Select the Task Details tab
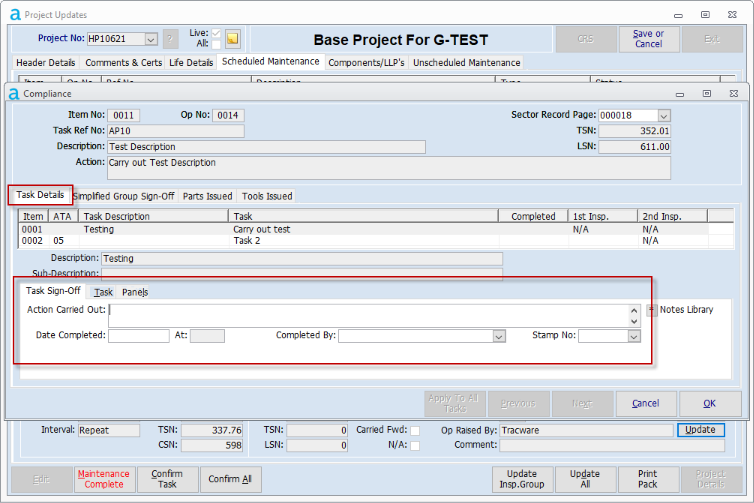 tap(40, 195)
